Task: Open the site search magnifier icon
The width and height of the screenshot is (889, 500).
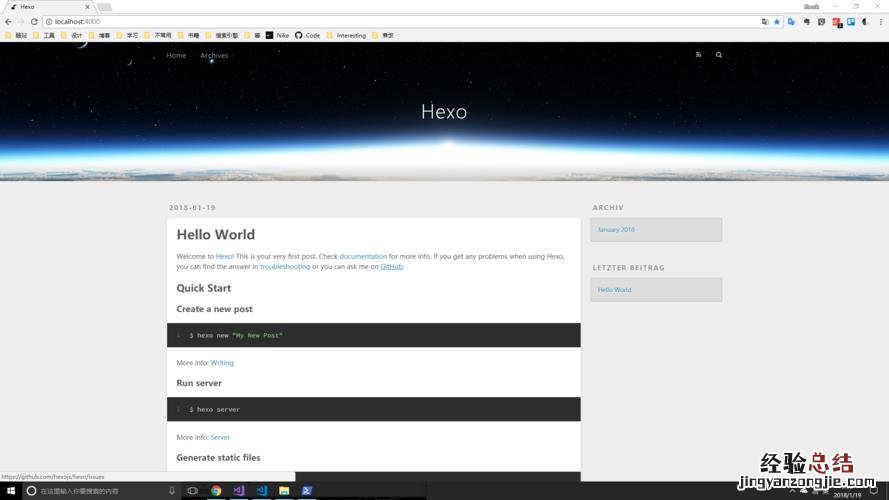Action: pyautogui.click(x=718, y=55)
